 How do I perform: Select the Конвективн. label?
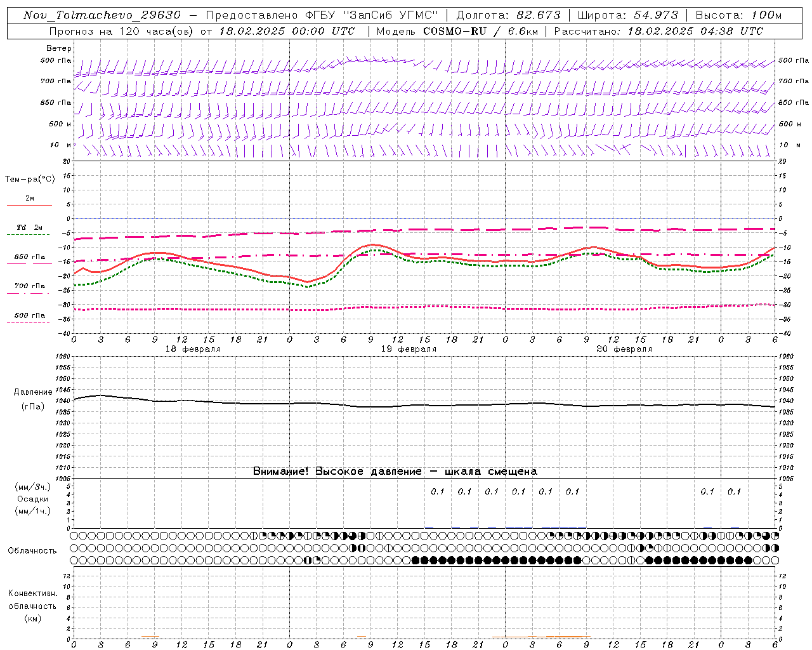(x=32, y=594)
